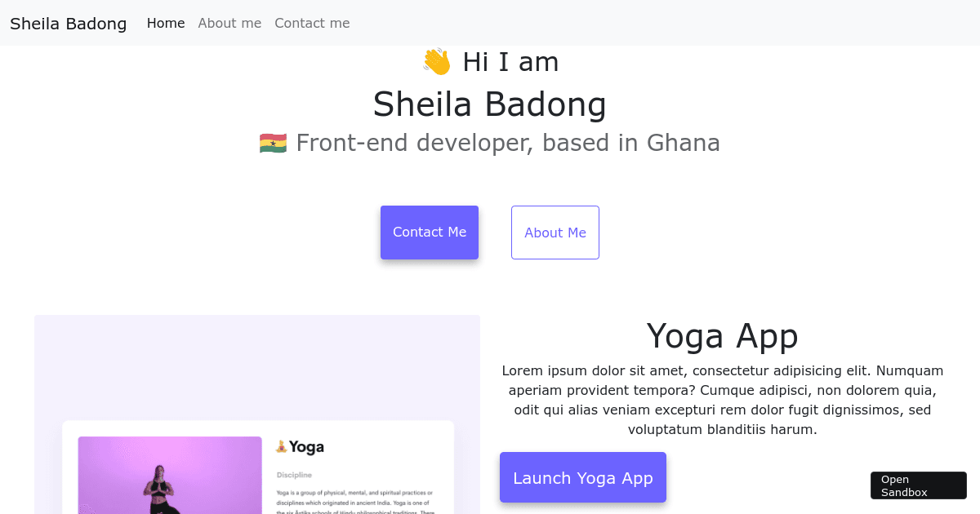Click the Front-end developer tagline
This screenshot has height=514, width=980.
pos(508,142)
